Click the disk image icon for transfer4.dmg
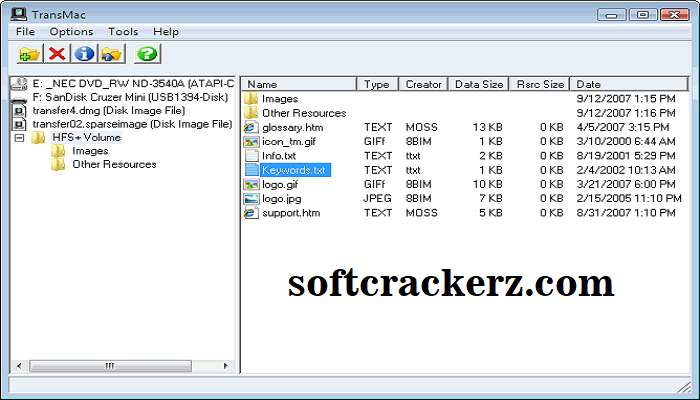This screenshot has height=400, width=700. pos(20,111)
